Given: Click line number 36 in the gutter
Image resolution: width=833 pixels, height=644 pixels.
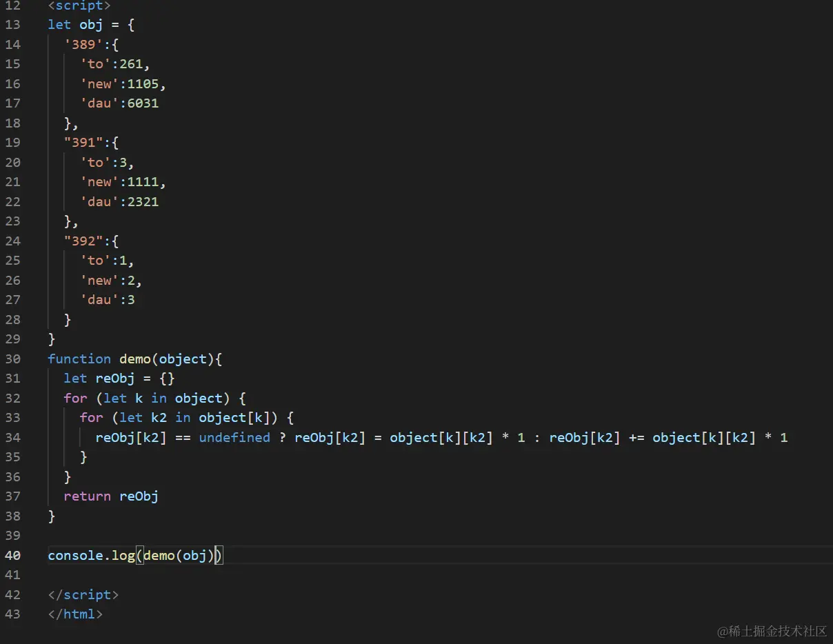Looking at the screenshot, I should 12,476.
